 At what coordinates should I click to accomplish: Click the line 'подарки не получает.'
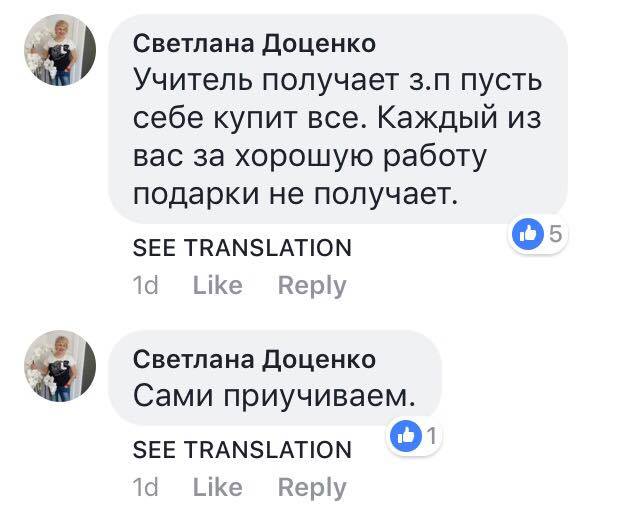(294, 196)
